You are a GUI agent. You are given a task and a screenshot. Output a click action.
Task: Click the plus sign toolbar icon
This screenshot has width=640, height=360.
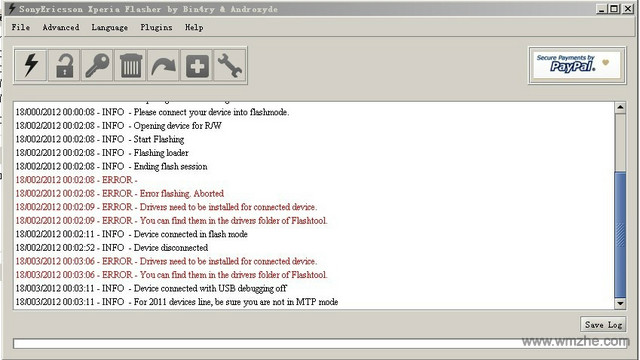click(197, 65)
